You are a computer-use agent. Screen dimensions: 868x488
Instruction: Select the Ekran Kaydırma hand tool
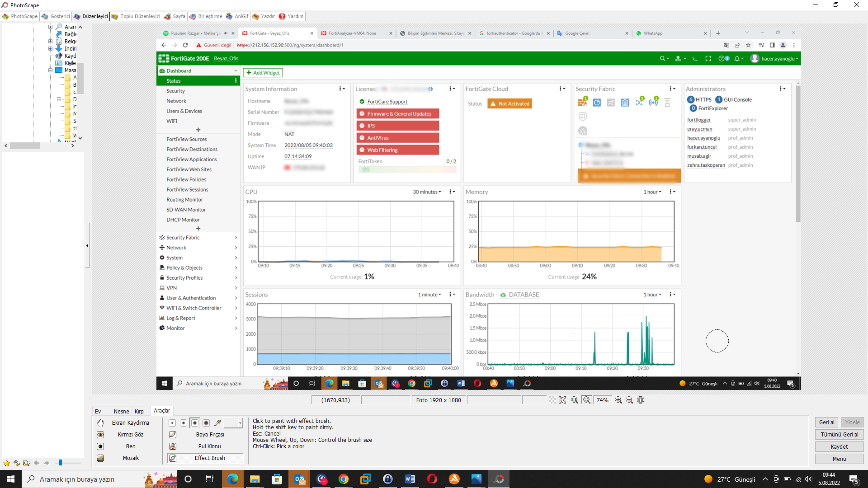tap(124, 423)
